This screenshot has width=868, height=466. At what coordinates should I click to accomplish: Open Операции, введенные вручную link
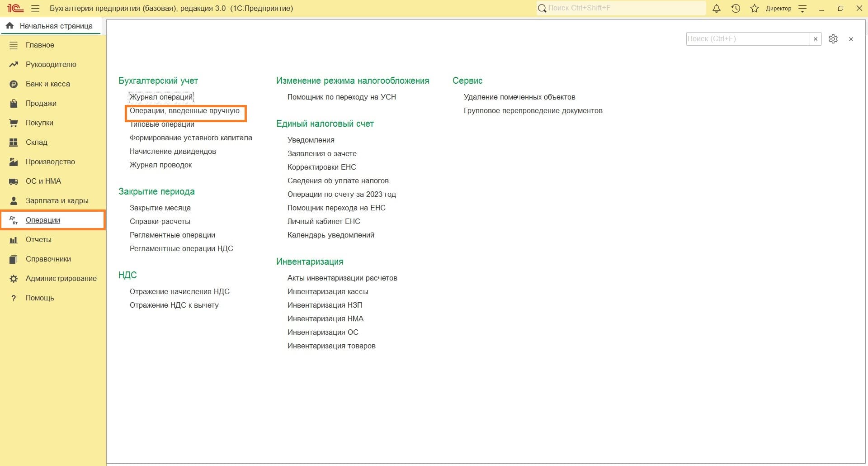pos(184,110)
